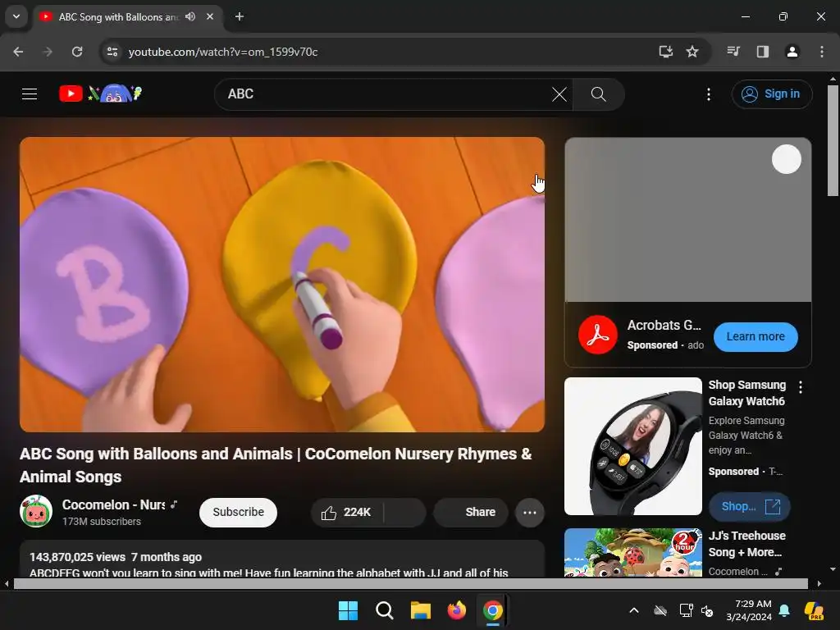
Task: Click the horizontal page scrollbar
Action: [410, 584]
